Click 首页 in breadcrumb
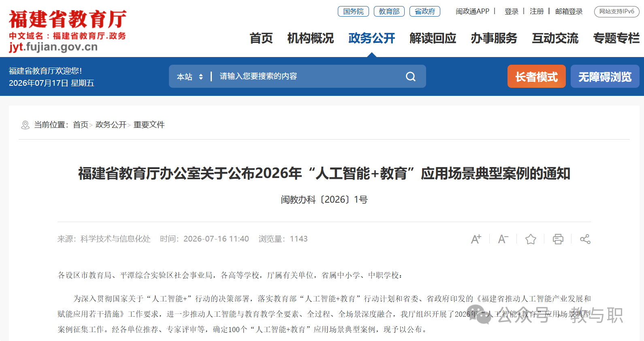The height and width of the screenshot is (341, 644). (81, 125)
